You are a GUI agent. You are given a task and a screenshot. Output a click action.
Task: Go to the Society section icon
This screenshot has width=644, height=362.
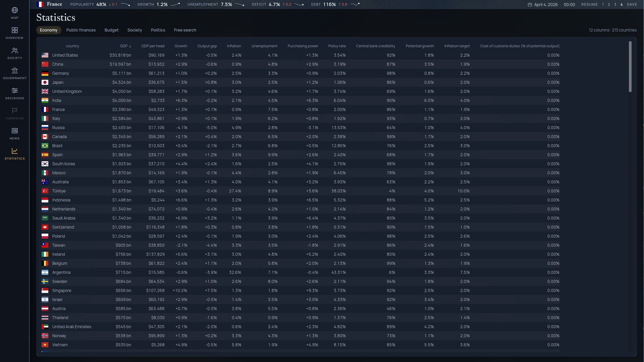14,50
